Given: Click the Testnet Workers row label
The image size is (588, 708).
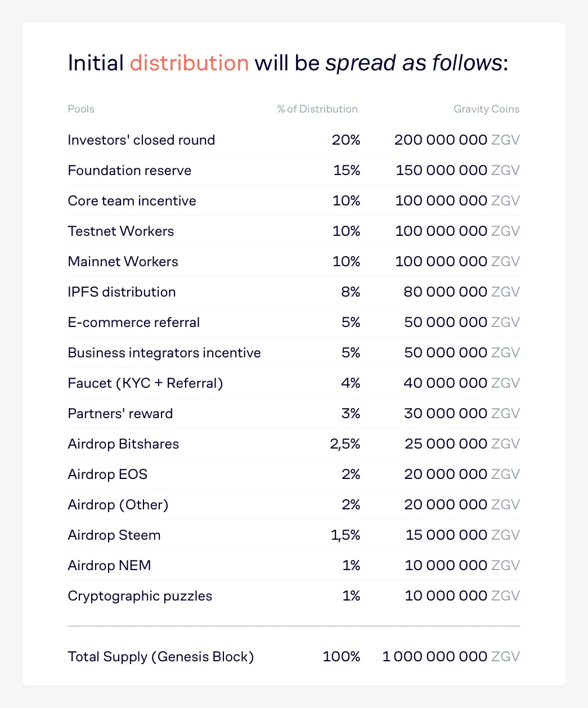Looking at the screenshot, I should click(x=120, y=231).
